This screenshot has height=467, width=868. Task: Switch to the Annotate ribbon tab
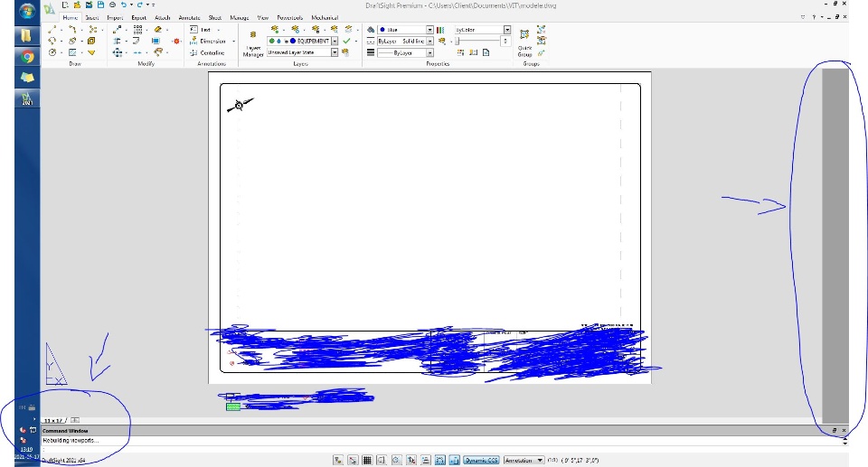point(189,18)
